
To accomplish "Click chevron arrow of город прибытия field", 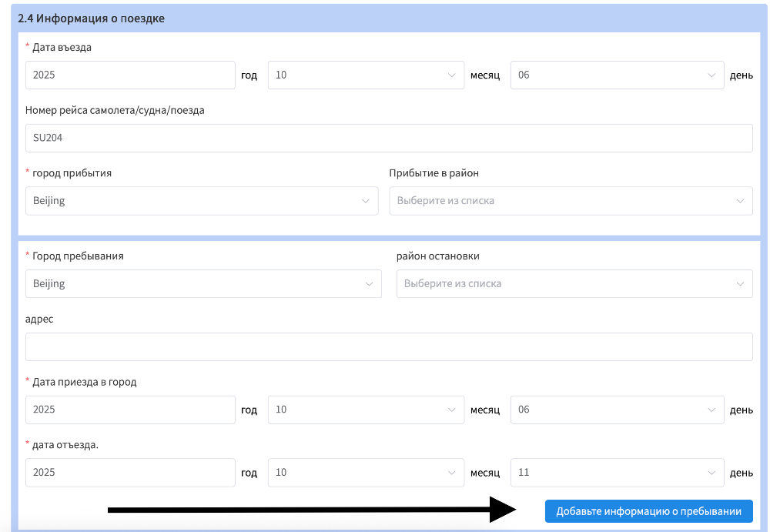I will click(x=366, y=201).
